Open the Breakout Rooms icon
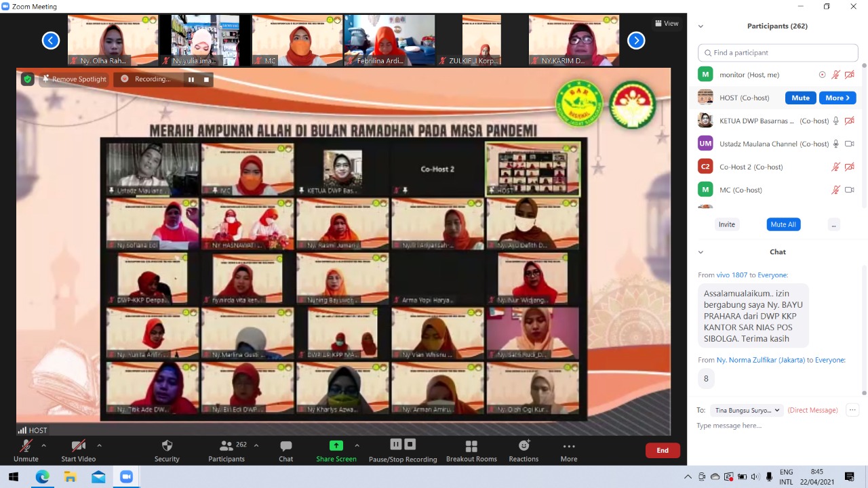The width and height of the screenshot is (868, 488). pyautogui.click(x=471, y=446)
